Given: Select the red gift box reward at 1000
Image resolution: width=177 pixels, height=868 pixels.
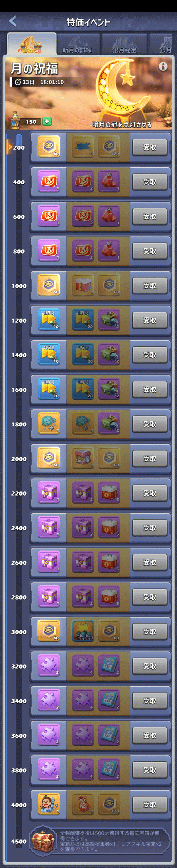Looking at the screenshot, I should (x=83, y=285).
